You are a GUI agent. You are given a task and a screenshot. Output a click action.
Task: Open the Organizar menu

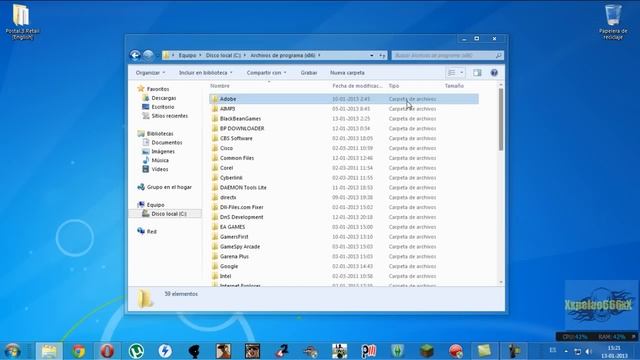click(x=150, y=73)
